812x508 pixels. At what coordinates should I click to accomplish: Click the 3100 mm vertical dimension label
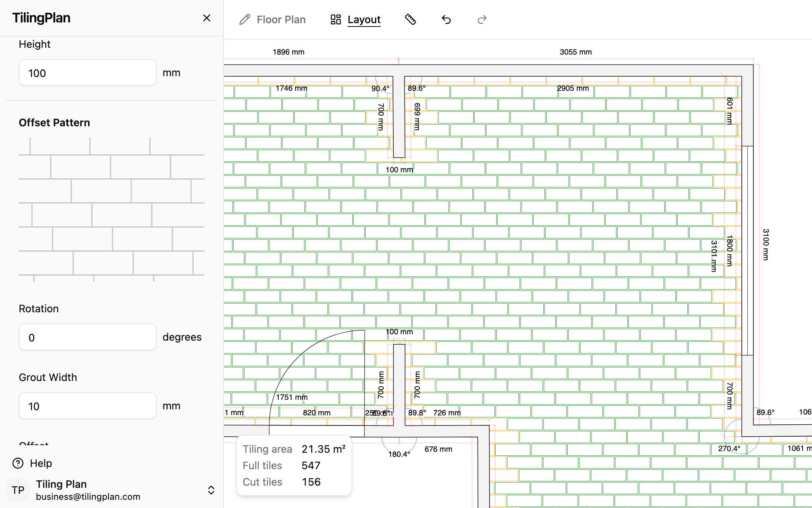[x=766, y=245]
